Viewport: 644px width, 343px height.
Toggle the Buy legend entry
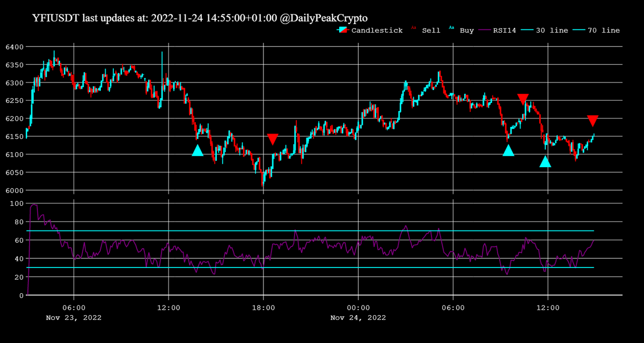coord(461,31)
